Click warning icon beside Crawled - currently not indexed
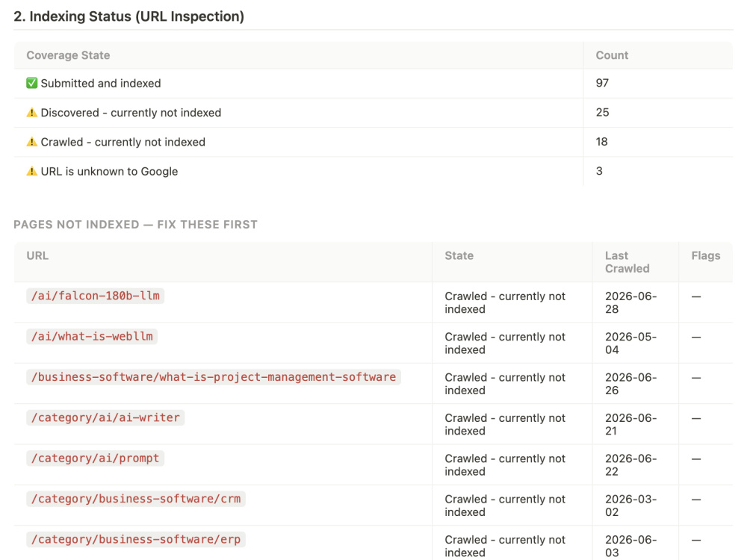This screenshot has width=747, height=560. pyautogui.click(x=32, y=142)
